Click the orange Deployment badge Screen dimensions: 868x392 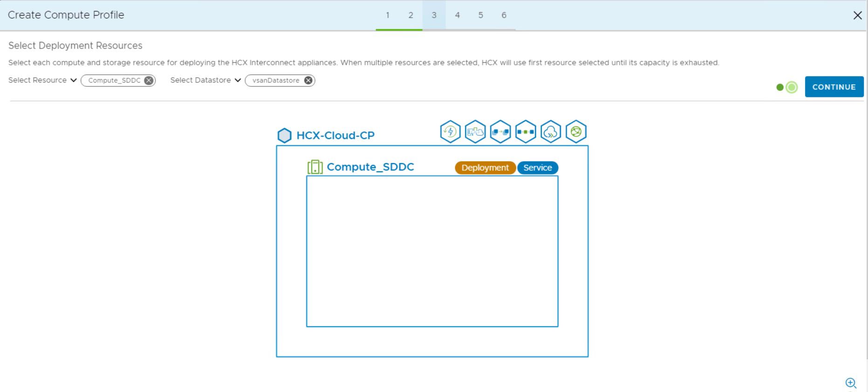[x=485, y=168]
